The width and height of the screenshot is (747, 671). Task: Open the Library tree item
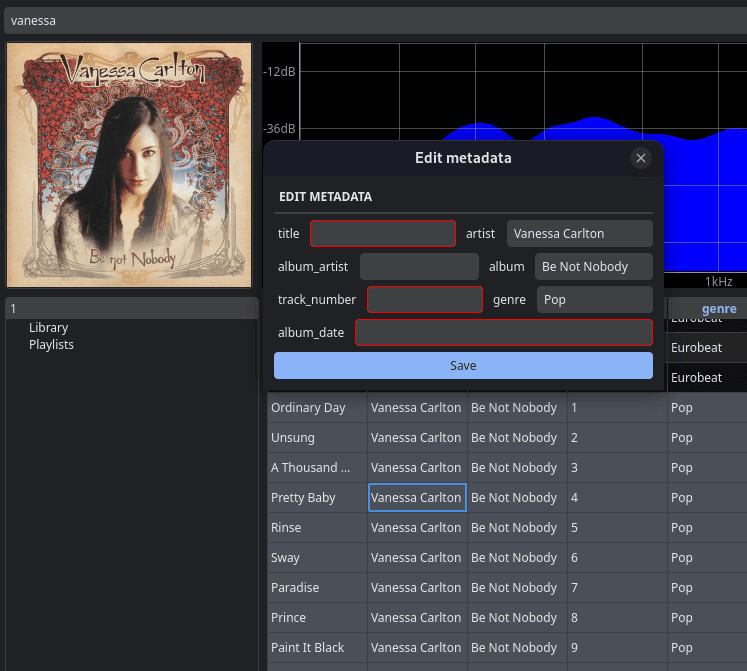click(49, 327)
